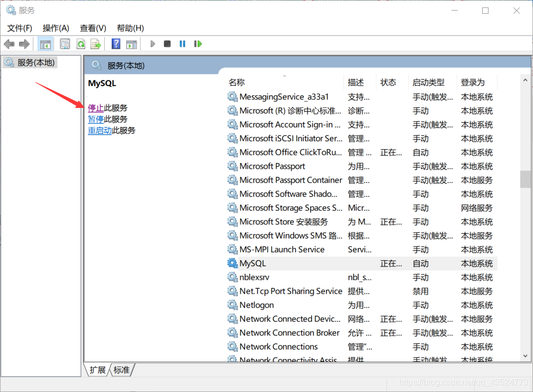533x392 pixels.
Task: Click the Start Service play icon
Action: pyautogui.click(x=152, y=44)
